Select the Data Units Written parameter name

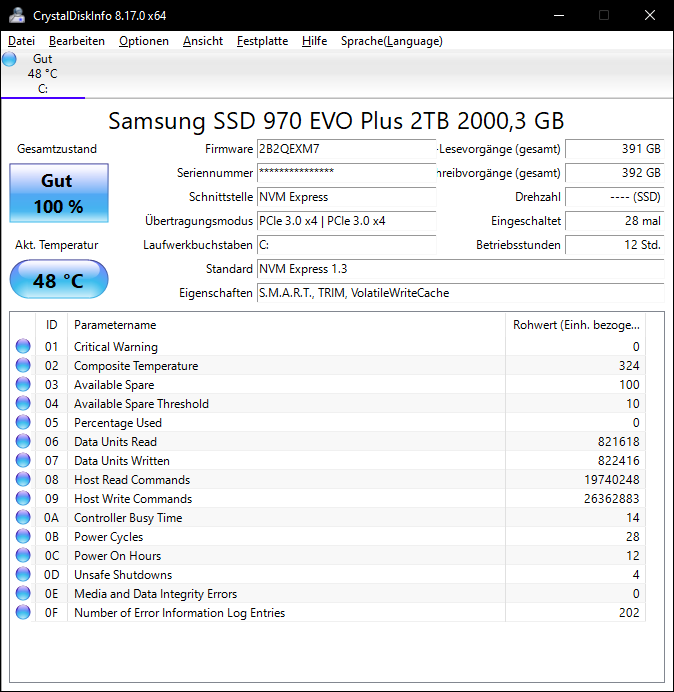coord(122,461)
